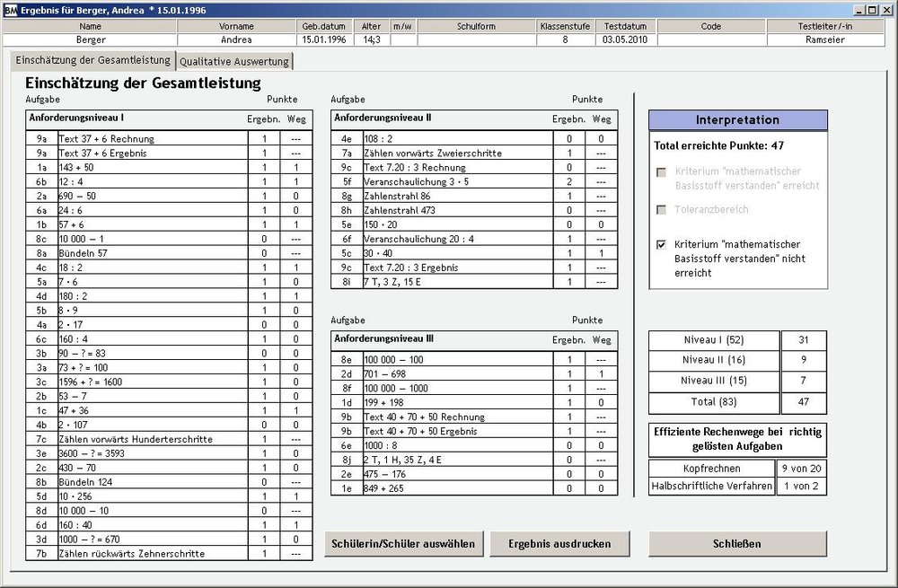The image size is (898, 588).
Task: Select row '100 000 – 100' in Niveau III
Action: (x=474, y=360)
